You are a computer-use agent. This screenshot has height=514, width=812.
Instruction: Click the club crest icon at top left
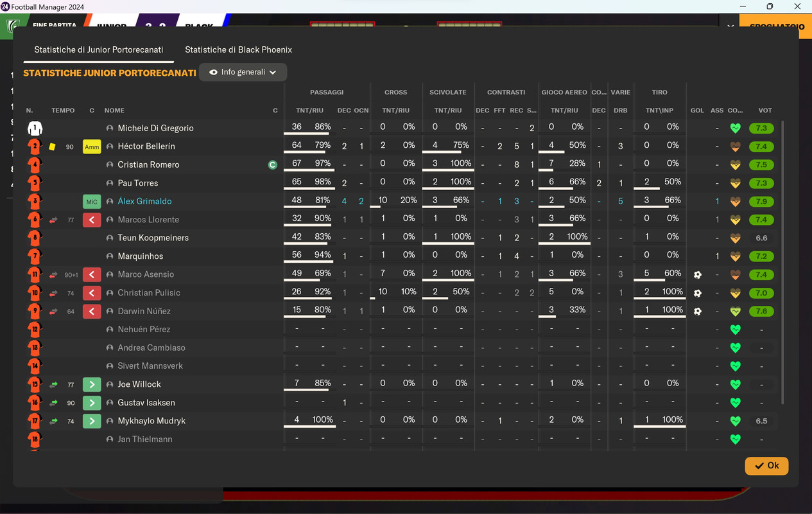click(x=12, y=27)
